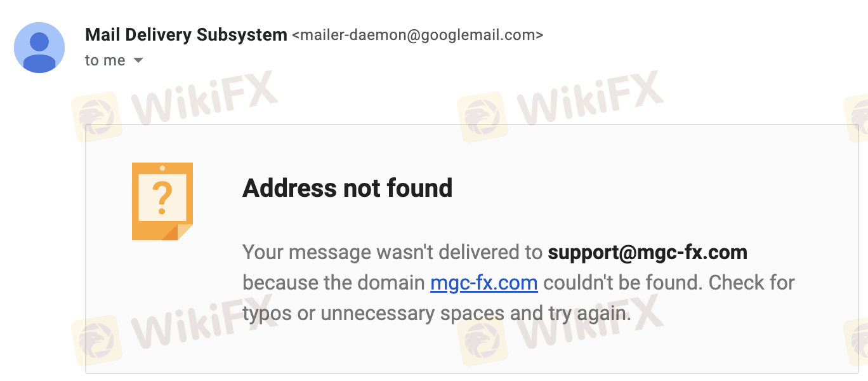868x381 pixels.
Task: Click the bold support@mgc-fx.com address
Action: (x=648, y=252)
